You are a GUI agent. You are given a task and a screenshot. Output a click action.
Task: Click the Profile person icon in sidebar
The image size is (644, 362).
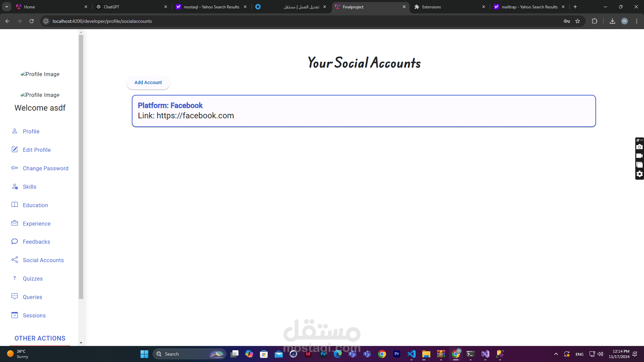pos(14,131)
